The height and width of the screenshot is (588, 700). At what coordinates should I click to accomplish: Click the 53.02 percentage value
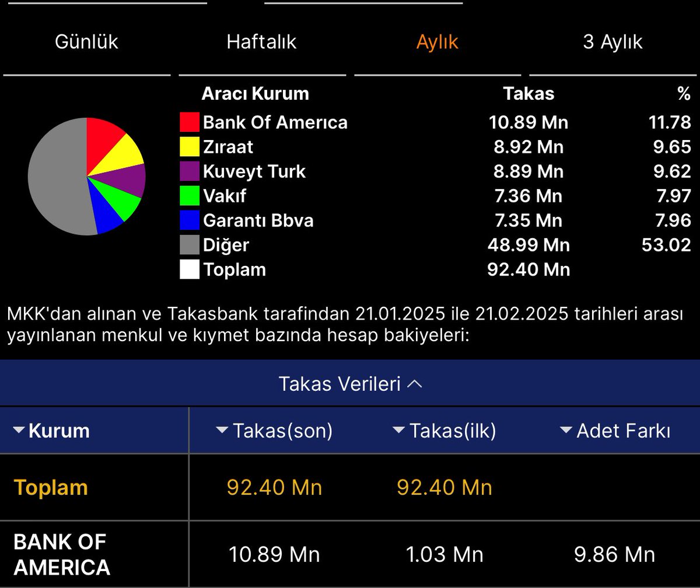667,245
